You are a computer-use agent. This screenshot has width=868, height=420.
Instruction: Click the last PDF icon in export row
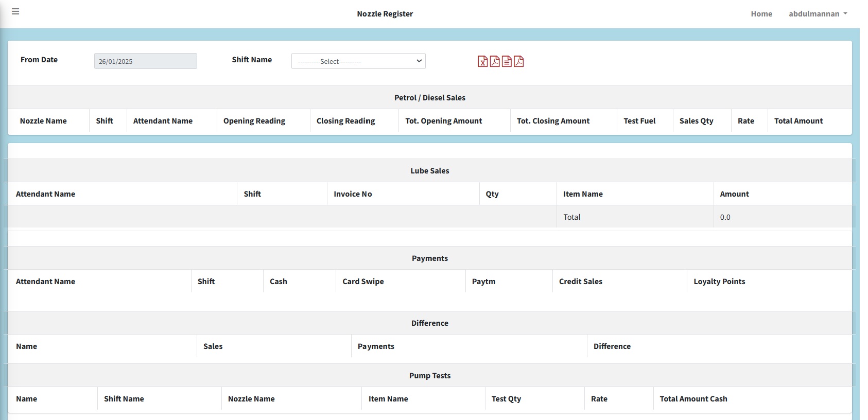pyautogui.click(x=519, y=62)
